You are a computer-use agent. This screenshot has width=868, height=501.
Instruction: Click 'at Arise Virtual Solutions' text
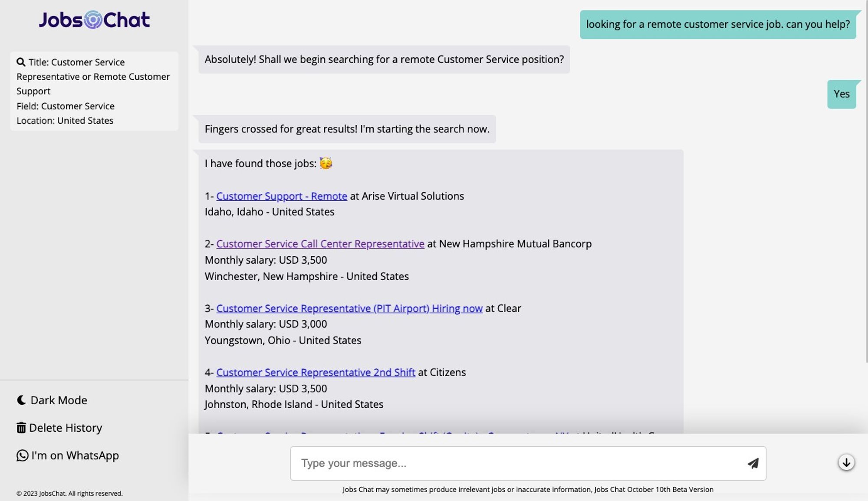[x=407, y=196]
